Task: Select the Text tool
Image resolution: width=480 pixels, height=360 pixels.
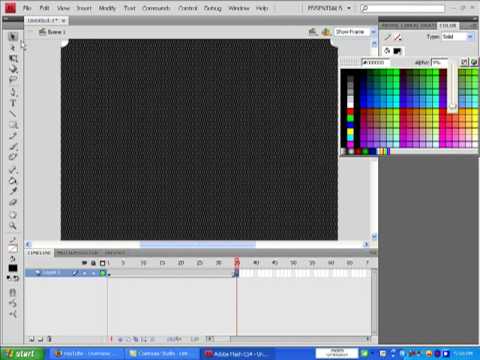Action: [13, 103]
